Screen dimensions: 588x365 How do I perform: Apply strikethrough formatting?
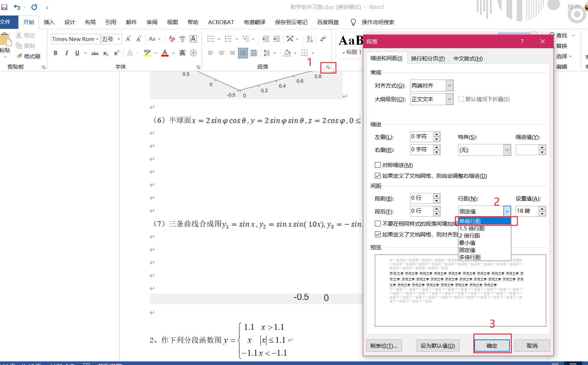point(95,53)
